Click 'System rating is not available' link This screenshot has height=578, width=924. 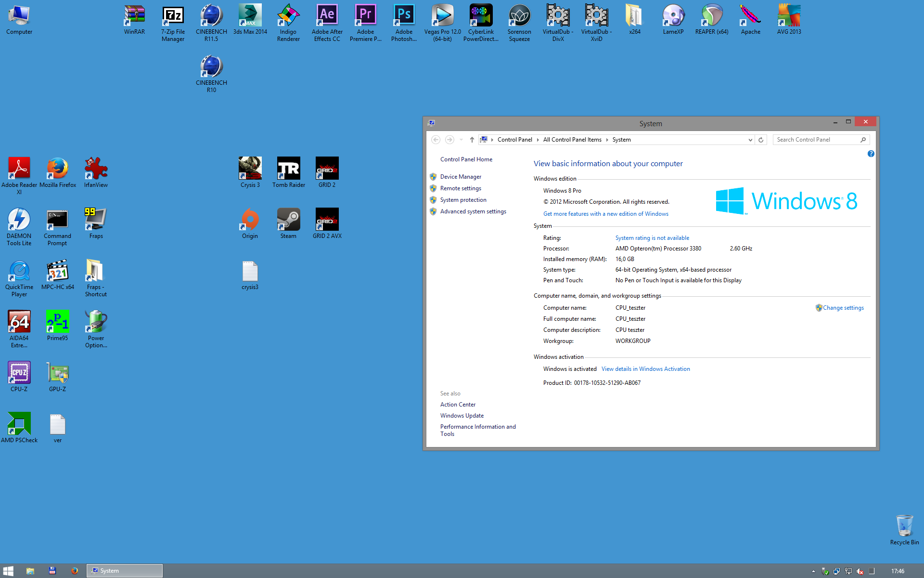(x=652, y=238)
